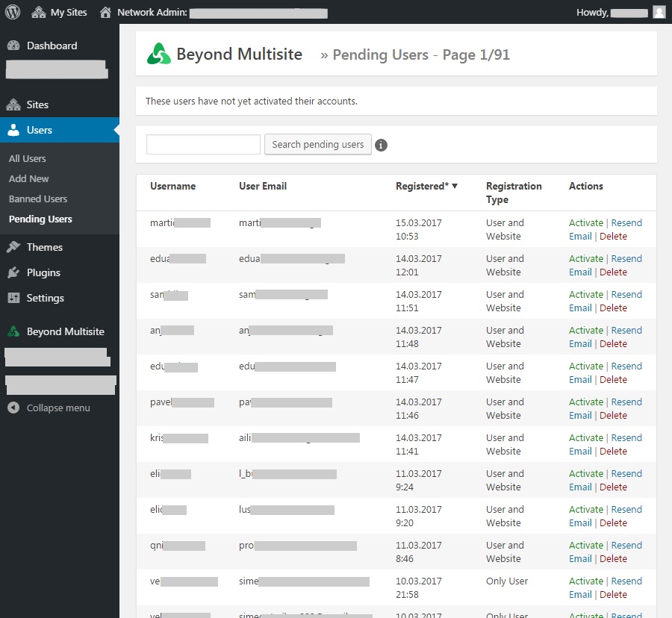The height and width of the screenshot is (618, 672).
Task: Click the user avatar next to Howdy
Action: [x=658, y=12]
